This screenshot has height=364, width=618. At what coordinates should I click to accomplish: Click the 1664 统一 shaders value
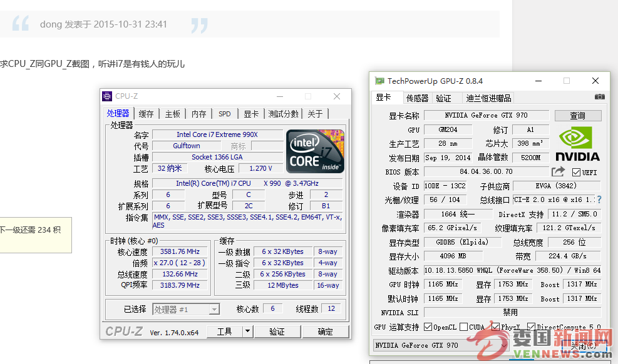(458, 214)
